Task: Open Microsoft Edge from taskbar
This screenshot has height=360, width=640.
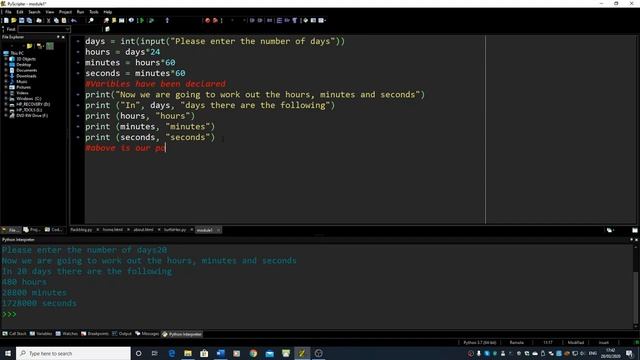Action: [x=171, y=353]
